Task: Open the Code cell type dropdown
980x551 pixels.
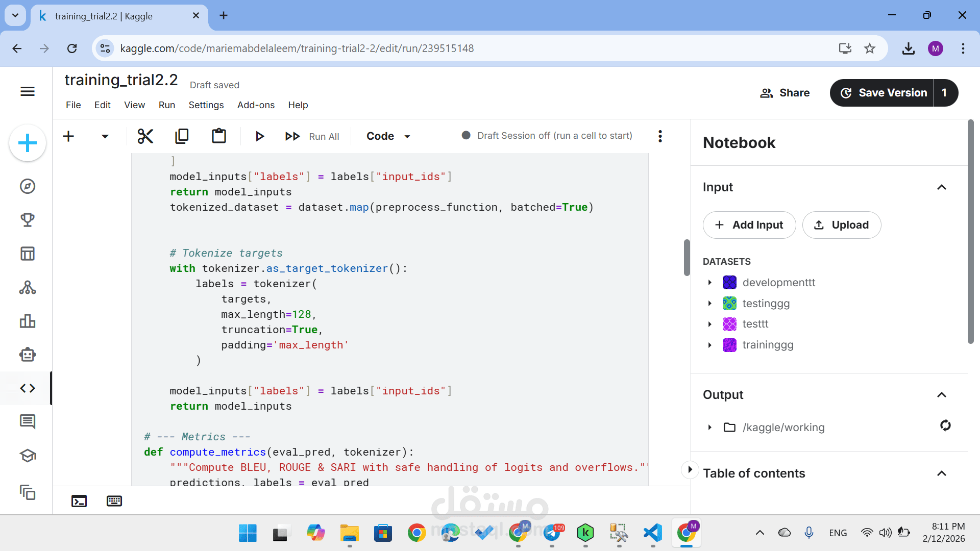Action: coord(388,136)
